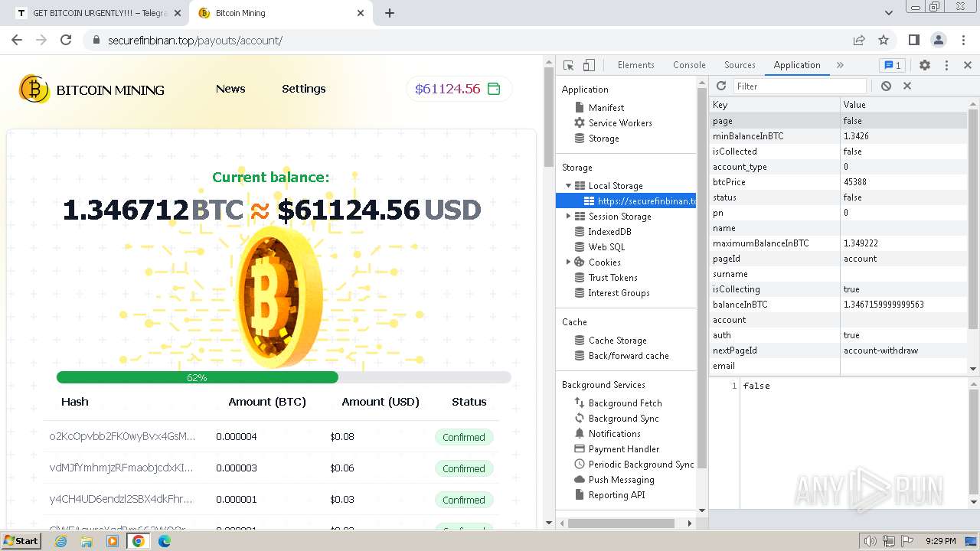Open Interest Groups in the sidebar
The height and width of the screenshot is (551, 980).
pos(619,293)
